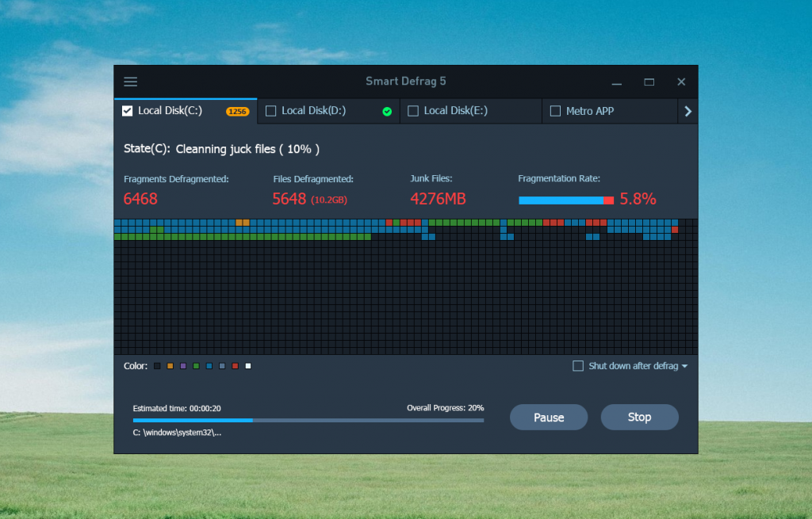Close the Smart Defrag window

681,82
